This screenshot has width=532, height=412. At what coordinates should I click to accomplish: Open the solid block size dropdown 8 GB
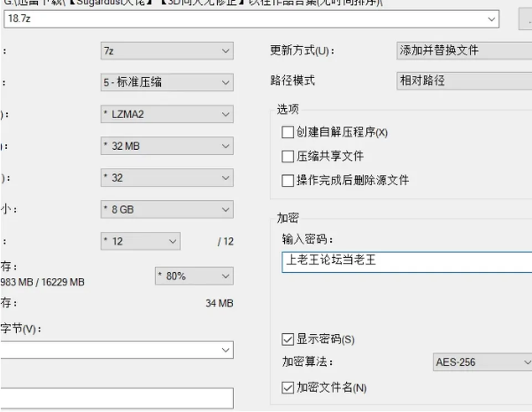(x=167, y=210)
